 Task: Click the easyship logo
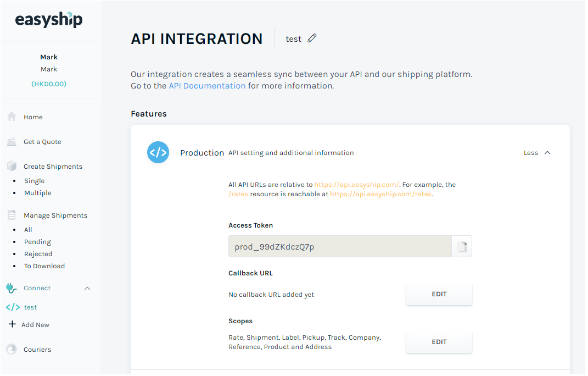click(49, 20)
